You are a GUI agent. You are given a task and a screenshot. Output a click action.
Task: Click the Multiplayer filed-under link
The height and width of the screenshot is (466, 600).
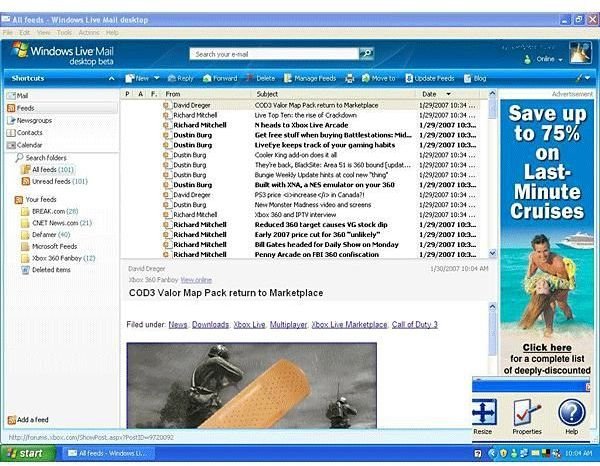289,325
